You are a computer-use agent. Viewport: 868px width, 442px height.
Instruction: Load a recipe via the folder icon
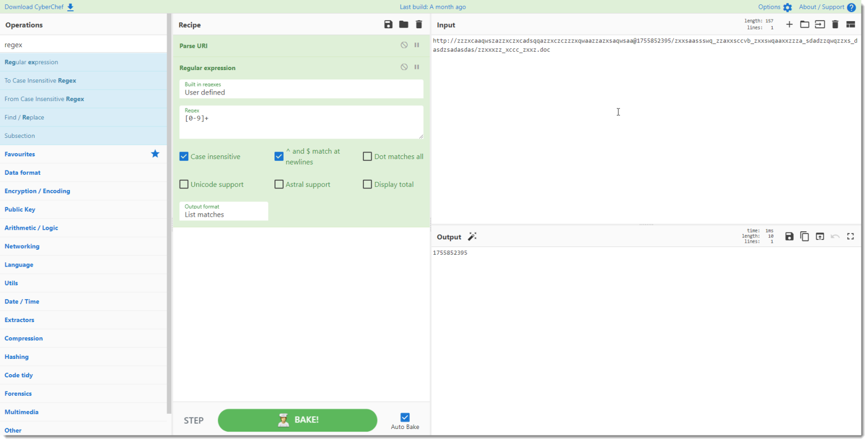coord(404,24)
